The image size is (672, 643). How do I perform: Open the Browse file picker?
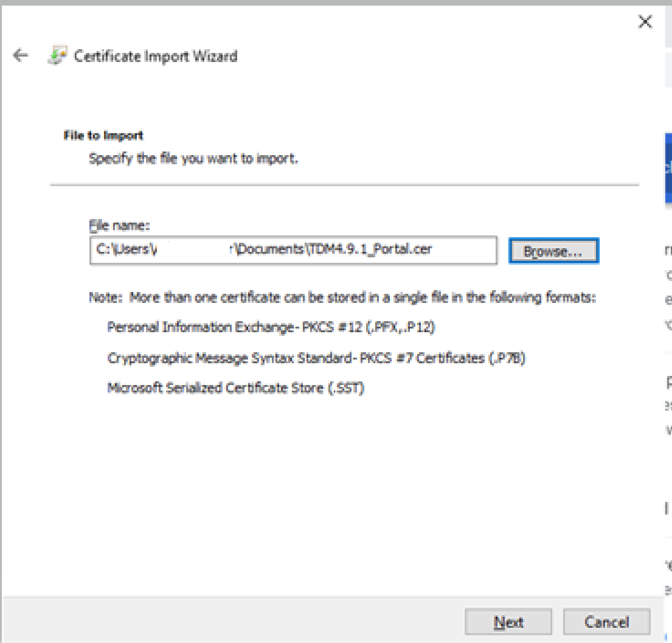(553, 251)
